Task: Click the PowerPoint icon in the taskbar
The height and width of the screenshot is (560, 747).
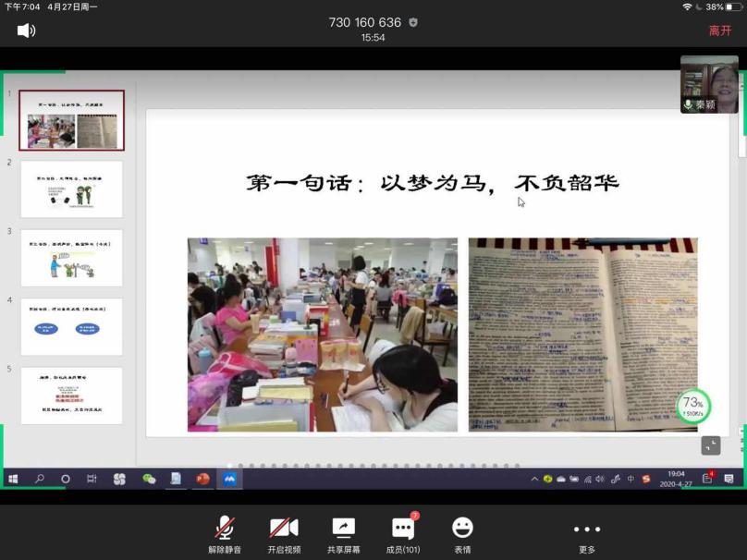Action: point(202,479)
